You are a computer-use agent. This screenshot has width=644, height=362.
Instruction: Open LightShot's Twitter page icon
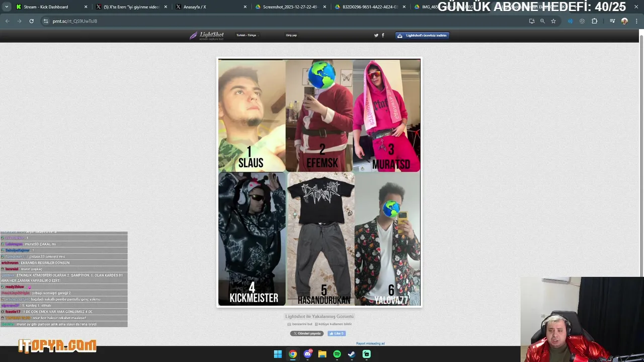[x=376, y=35]
